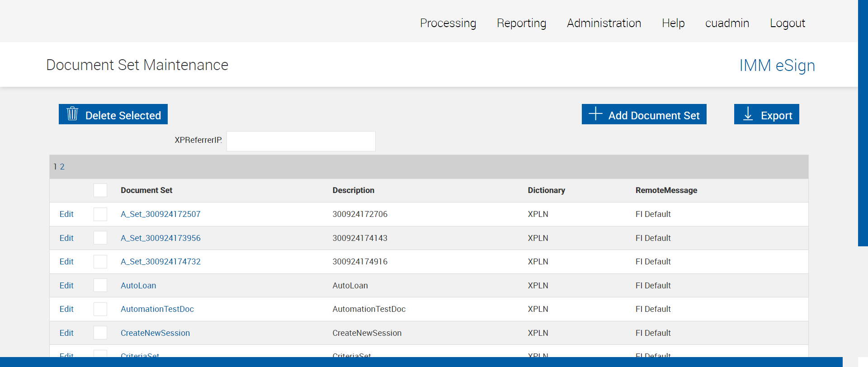The height and width of the screenshot is (367, 868).
Task: Edit the AutomationTestDoc document set
Action: [66, 309]
